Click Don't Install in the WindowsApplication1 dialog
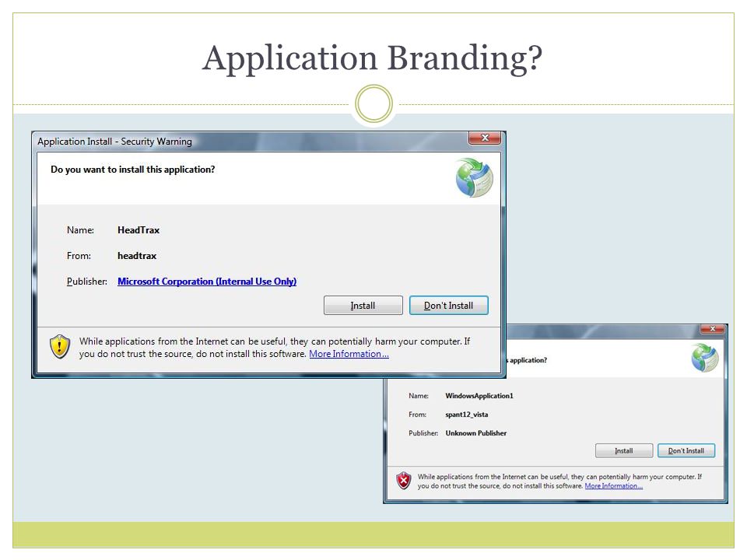 tap(686, 450)
